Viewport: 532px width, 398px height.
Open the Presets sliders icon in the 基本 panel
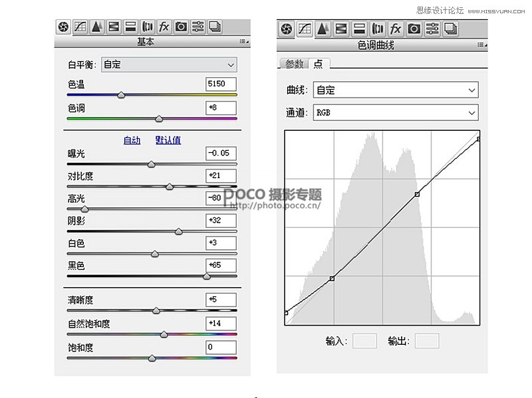click(198, 27)
